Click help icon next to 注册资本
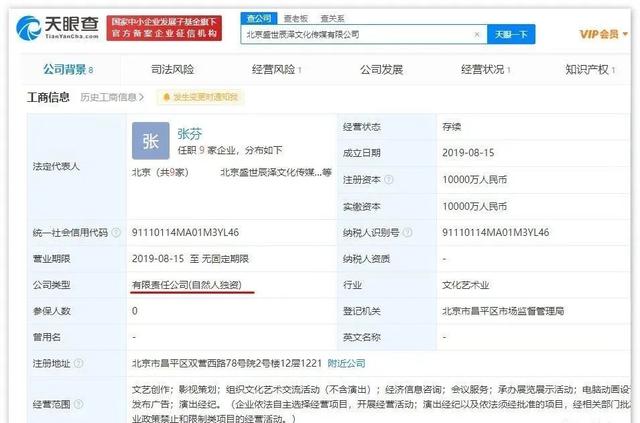 389,180
